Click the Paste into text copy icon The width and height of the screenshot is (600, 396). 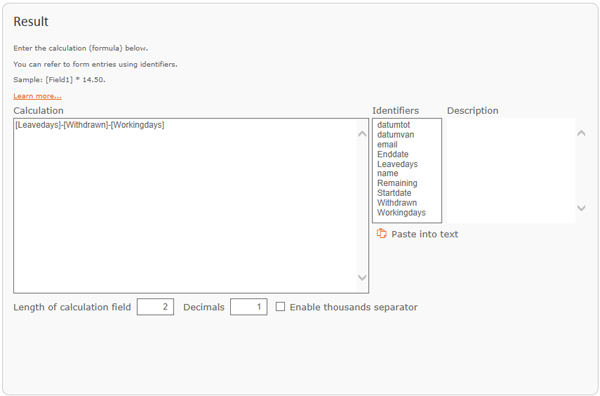point(382,233)
